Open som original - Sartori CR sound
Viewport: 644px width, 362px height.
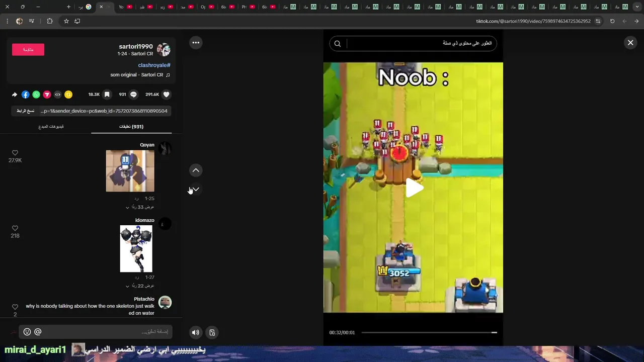click(x=137, y=75)
